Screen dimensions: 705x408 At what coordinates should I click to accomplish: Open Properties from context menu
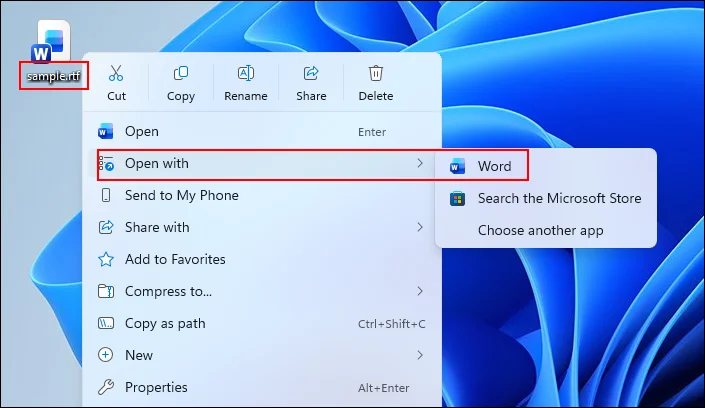coord(262,387)
